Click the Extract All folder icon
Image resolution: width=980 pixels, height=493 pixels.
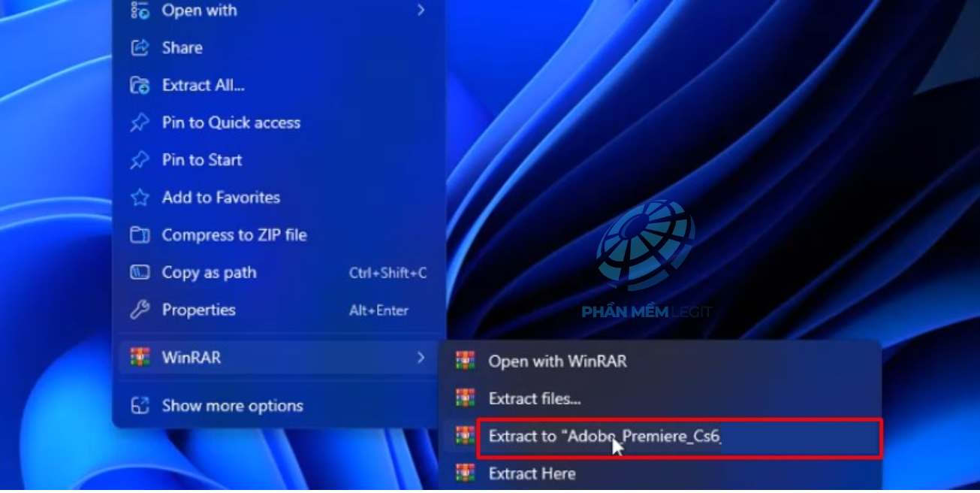[x=140, y=85]
